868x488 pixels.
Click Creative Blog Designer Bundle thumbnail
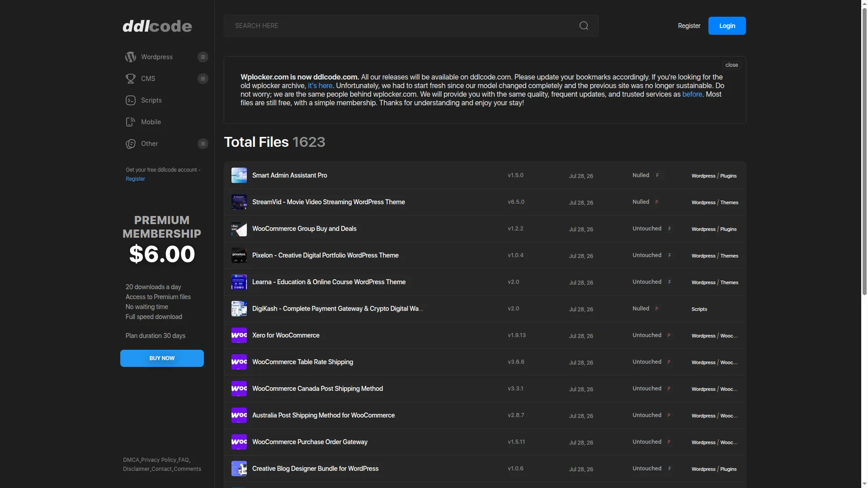239,469
